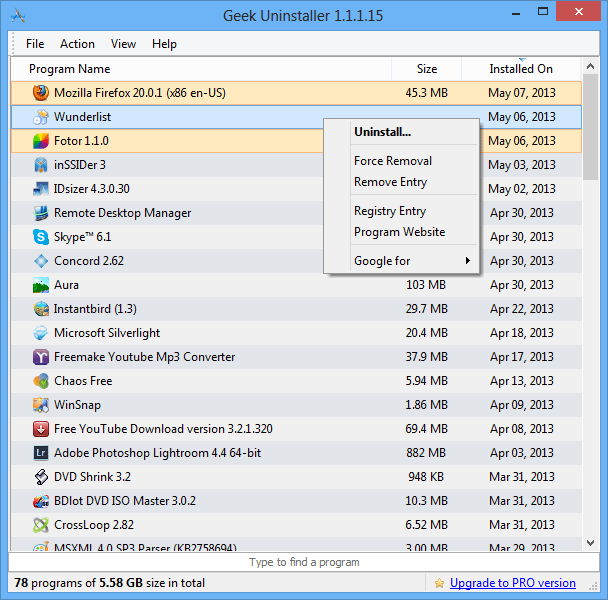The image size is (608, 600).
Task: Select the Mozilla Firefox 20.0.1 row name
Action: pos(140,93)
